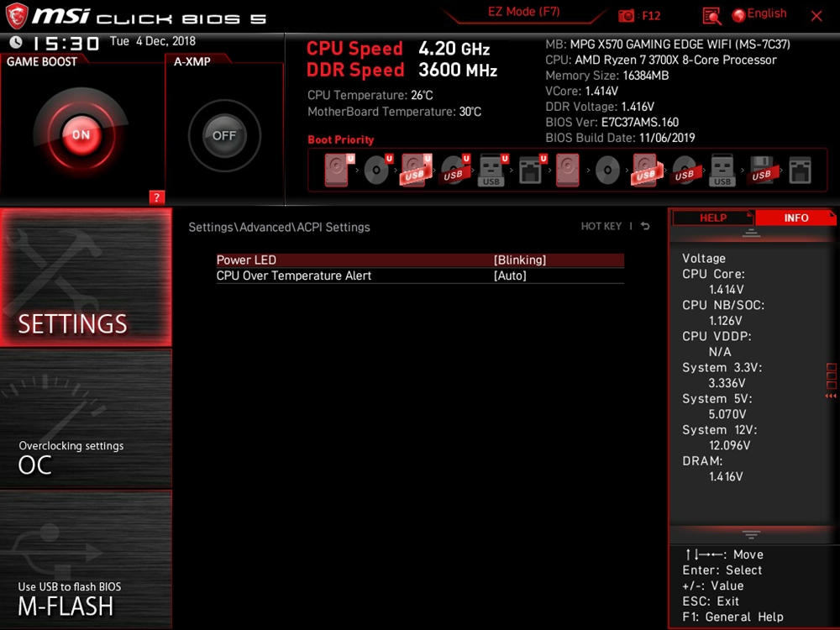840x630 pixels.
Task: Click the MSI dragon shield logo
Action: pyautogui.click(x=16, y=16)
